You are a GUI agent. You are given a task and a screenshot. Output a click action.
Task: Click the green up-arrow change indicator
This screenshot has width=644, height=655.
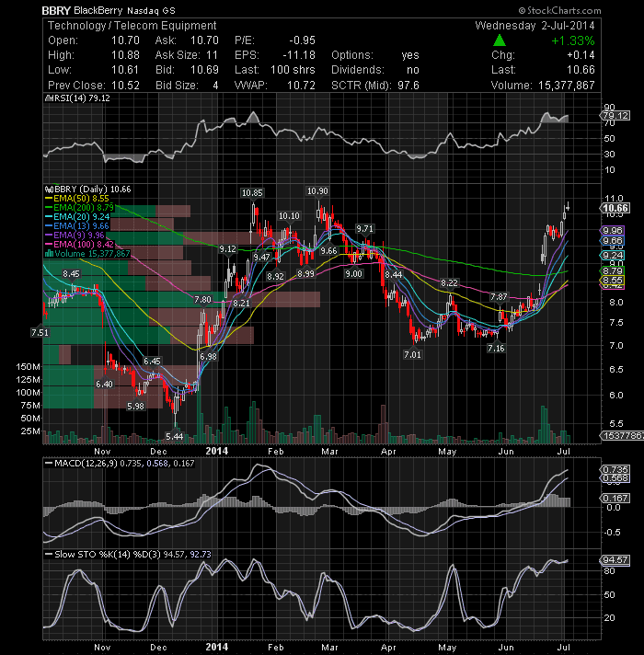(499, 40)
